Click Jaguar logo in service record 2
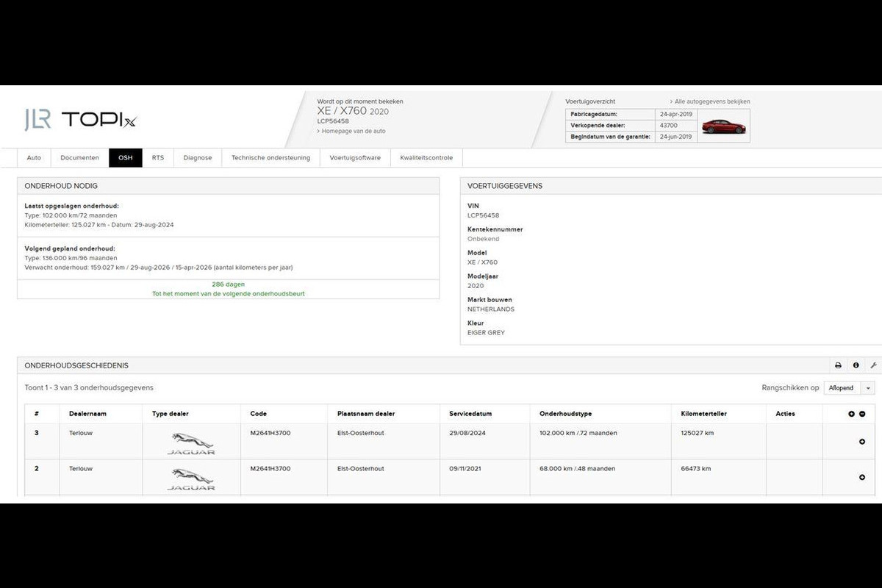This screenshot has width=882, height=588. (x=191, y=478)
